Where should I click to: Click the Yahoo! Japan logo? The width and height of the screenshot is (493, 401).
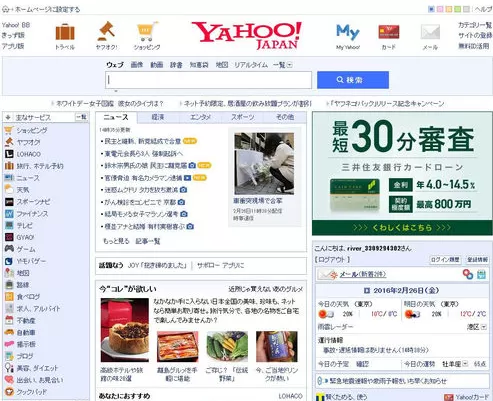click(246, 36)
